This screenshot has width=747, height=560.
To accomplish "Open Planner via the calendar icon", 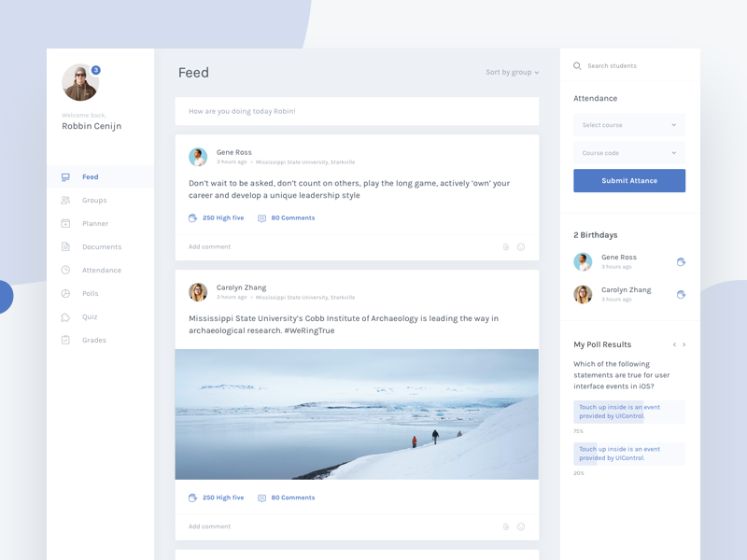I will [65, 223].
